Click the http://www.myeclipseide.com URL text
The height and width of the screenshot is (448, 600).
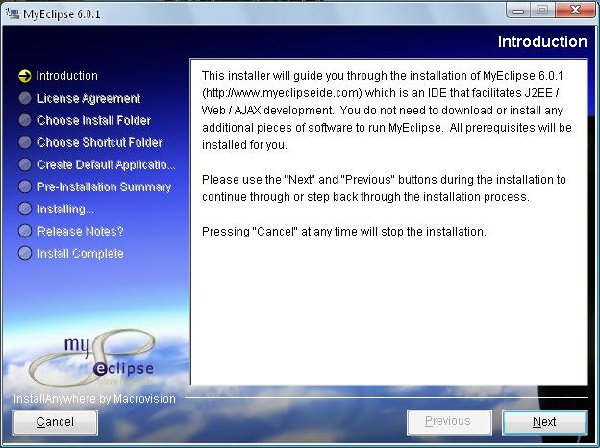pos(282,93)
